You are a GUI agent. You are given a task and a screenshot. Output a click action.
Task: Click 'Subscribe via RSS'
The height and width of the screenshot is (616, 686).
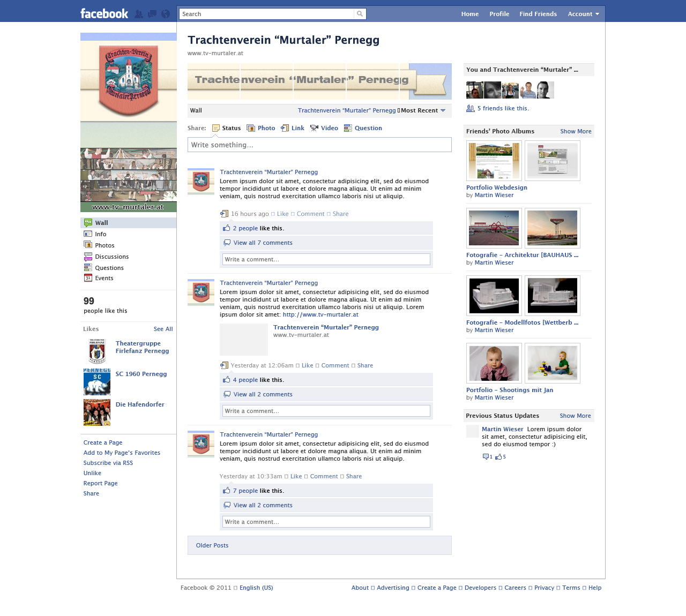coord(108,463)
